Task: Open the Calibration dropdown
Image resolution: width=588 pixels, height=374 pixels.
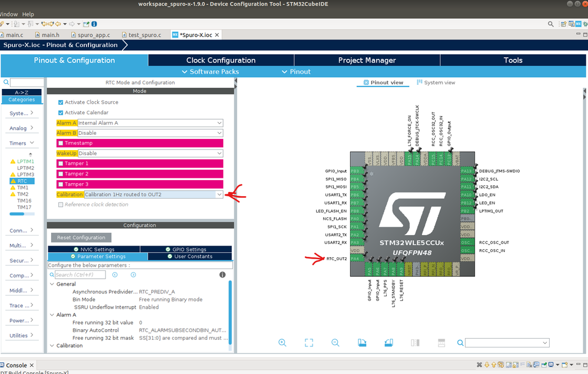Action: pyautogui.click(x=154, y=194)
